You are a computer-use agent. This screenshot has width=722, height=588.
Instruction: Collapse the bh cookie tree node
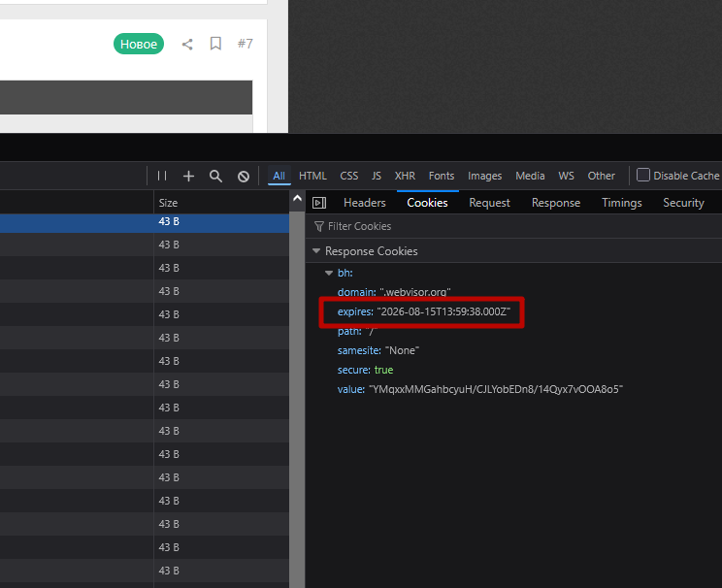[x=329, y=273]
